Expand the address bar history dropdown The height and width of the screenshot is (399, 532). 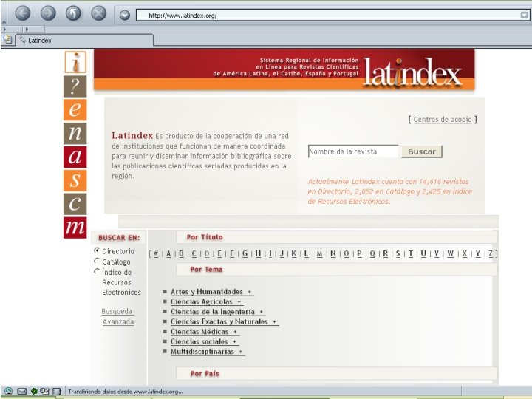click(524, 15)
